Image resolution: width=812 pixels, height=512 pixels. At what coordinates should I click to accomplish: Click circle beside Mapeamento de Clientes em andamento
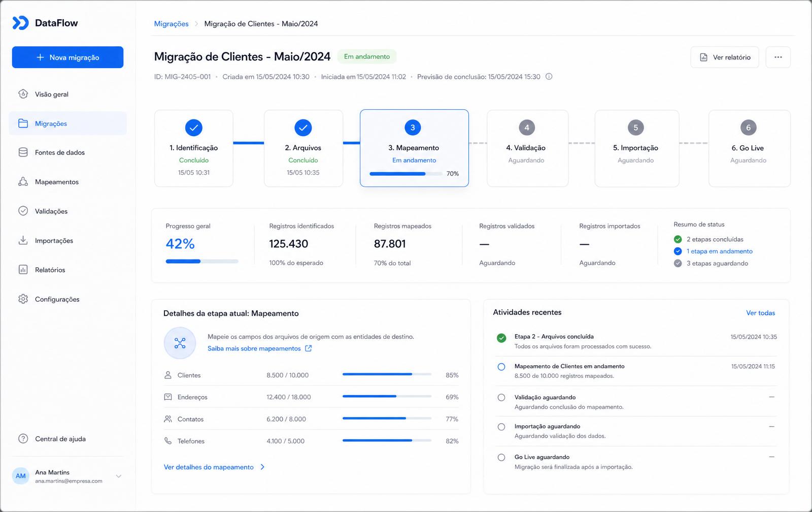coord(501,367)
